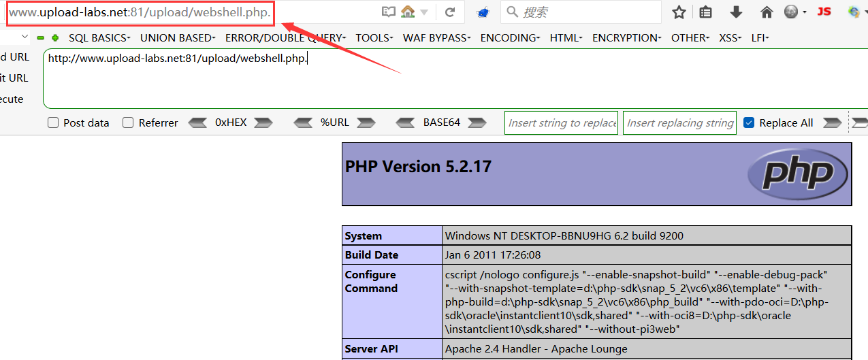This screenshot has height=360, width=868.
Task: Select the Jan 6 2011 17:26:08 value
Action: (493, 255)
